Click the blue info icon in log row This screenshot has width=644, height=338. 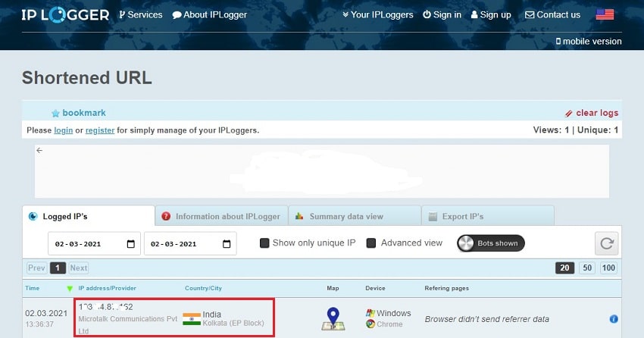click(614, 319)
